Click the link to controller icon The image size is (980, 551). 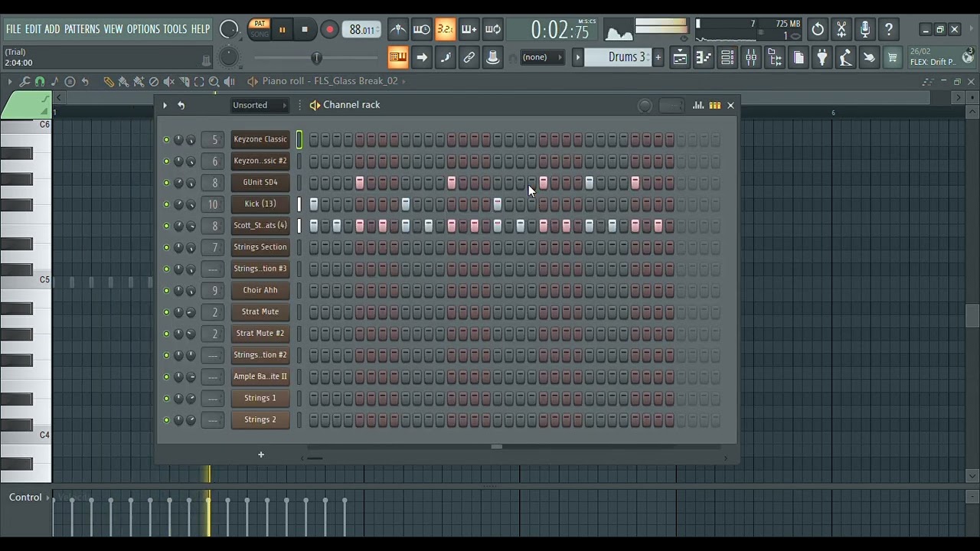[x=469, y=57]
